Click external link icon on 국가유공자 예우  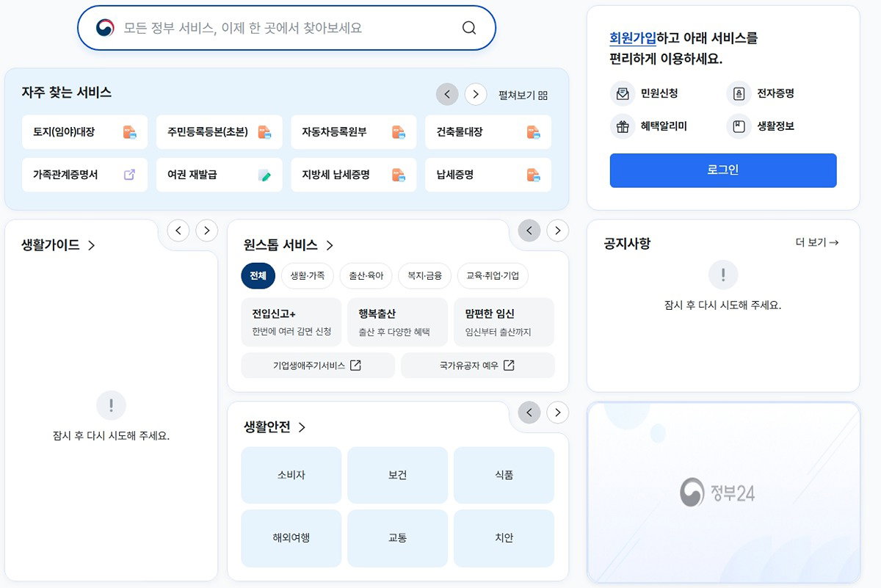click(x=508, y=366)
